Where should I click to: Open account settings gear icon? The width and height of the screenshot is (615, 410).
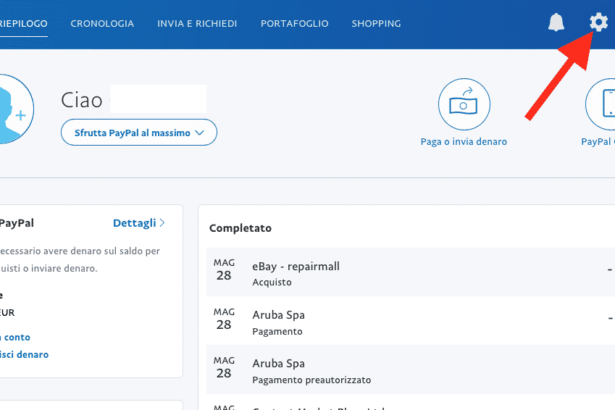(599, 22)
